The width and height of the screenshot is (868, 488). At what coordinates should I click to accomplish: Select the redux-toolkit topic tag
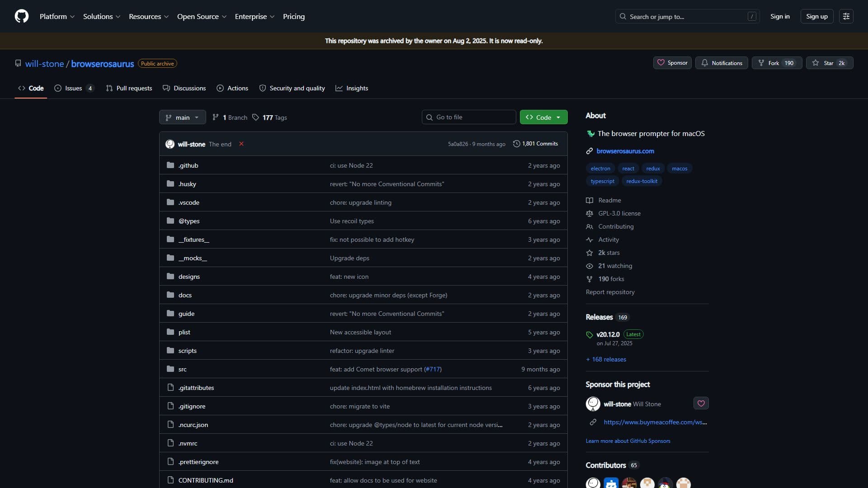click(x=642, y=181)
